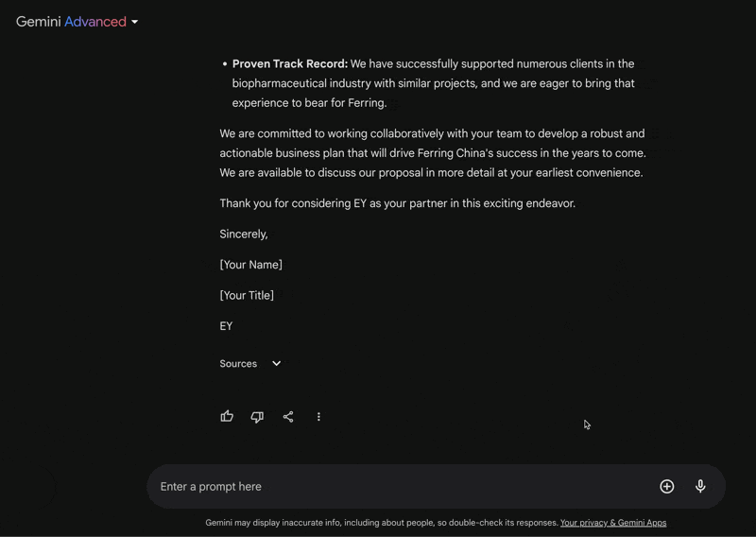
Task: Click the Sources label text
Action: (238, 364)
